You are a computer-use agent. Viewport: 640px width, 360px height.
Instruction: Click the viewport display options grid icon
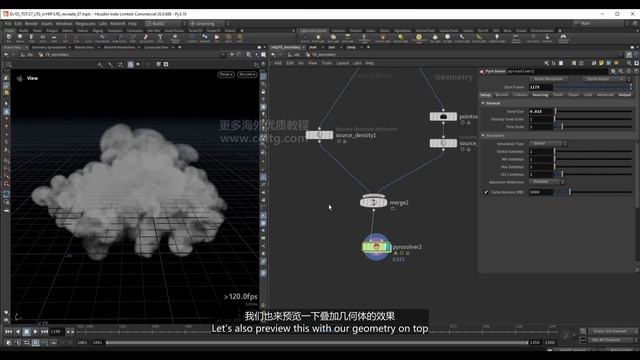[8, 64]
